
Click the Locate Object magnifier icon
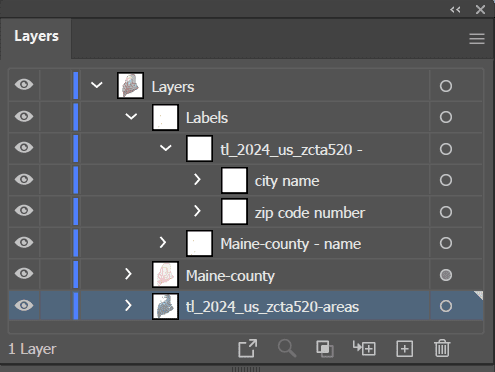tap(287, 349)
